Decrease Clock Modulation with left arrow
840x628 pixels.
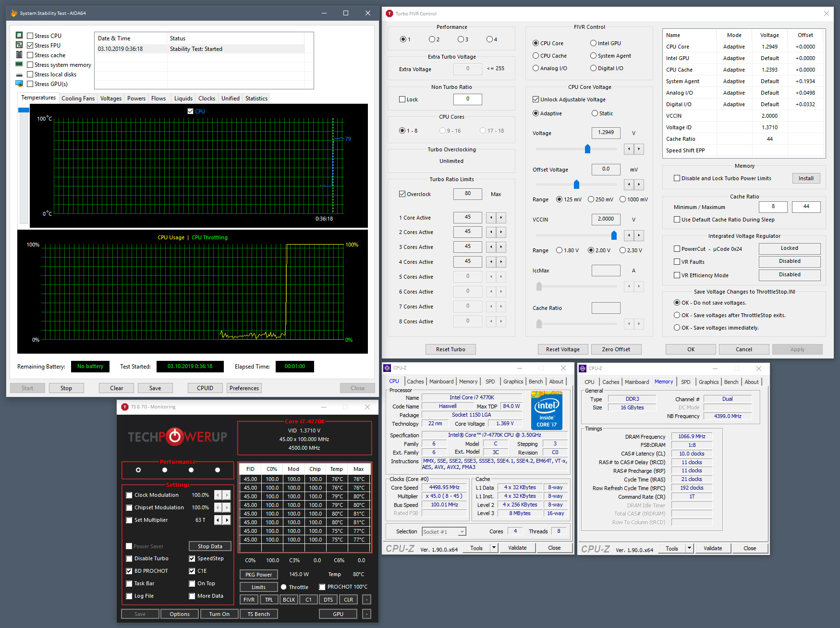[218, 495]
